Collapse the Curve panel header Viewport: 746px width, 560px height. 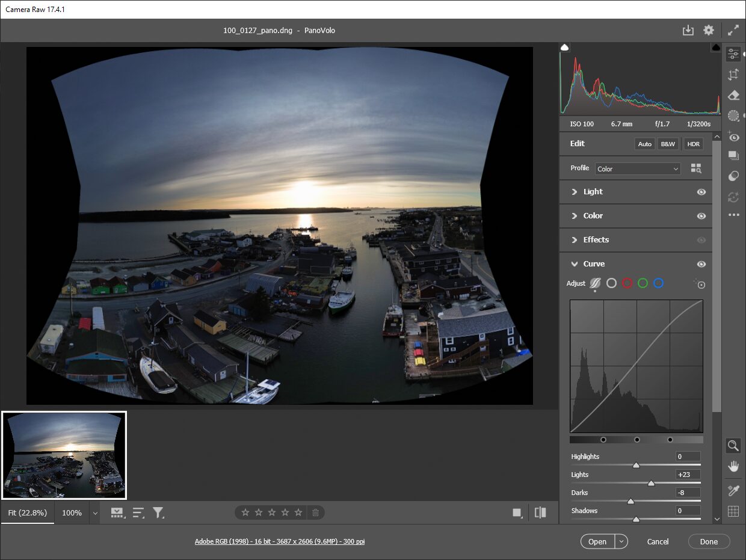click(594, 264)
